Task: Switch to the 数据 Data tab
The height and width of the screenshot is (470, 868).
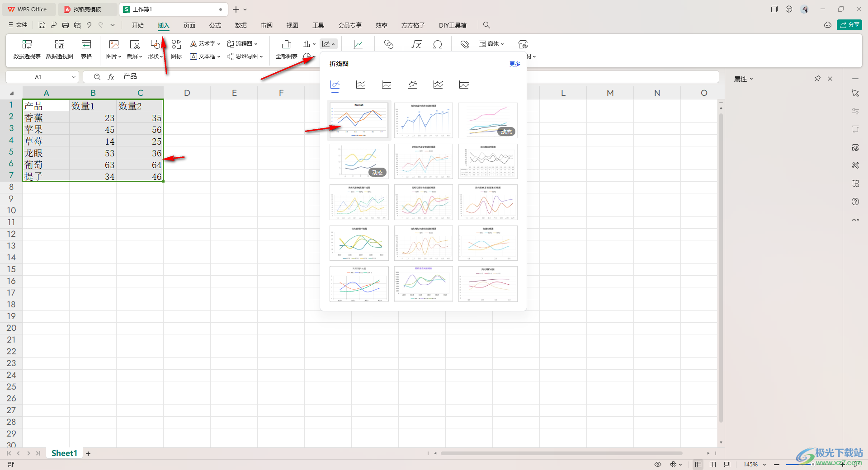Action: pos(241,25)
